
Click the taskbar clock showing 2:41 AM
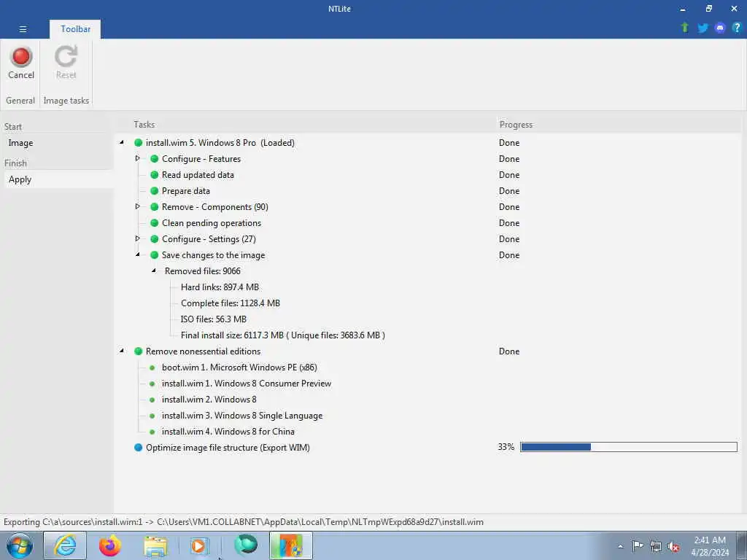(710, 546)
